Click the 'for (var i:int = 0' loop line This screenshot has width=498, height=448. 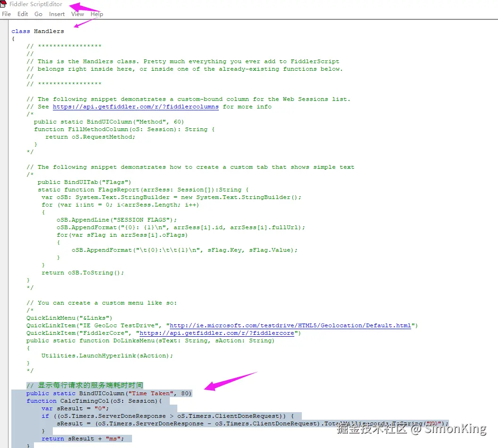coord(120,205)
